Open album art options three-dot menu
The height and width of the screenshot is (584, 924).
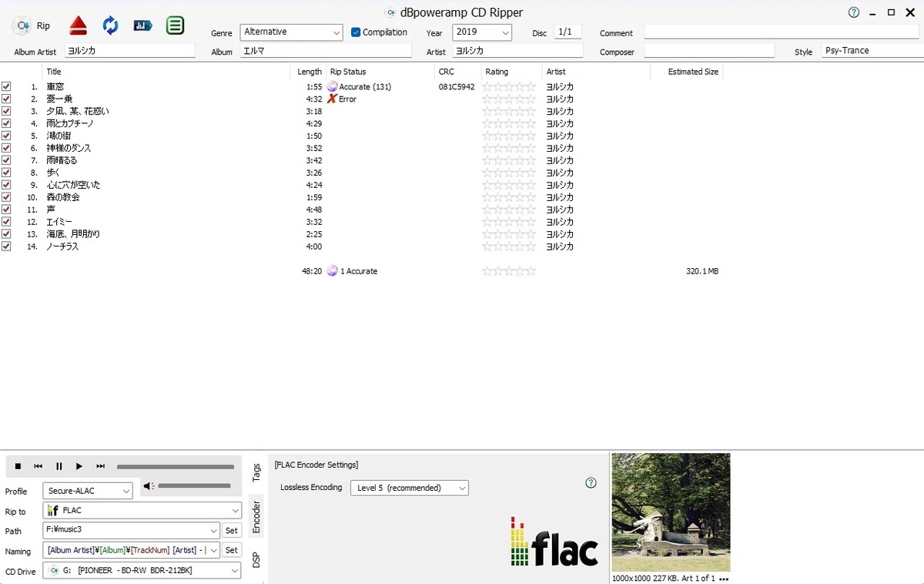(723, 579)
